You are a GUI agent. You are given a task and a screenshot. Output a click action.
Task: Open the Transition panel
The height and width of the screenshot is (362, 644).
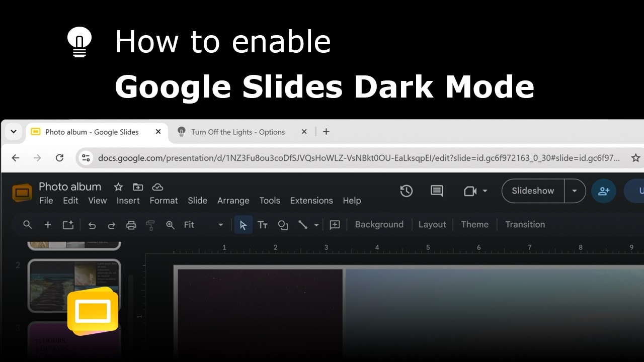pos(525,225)
